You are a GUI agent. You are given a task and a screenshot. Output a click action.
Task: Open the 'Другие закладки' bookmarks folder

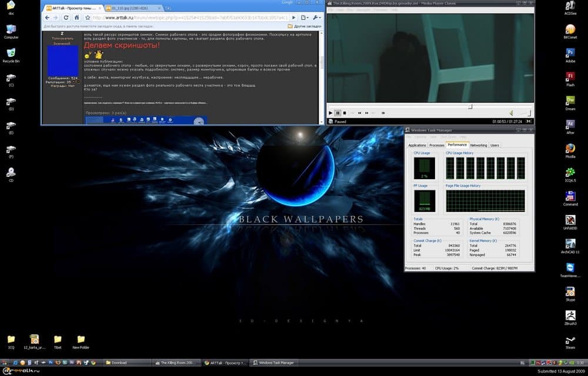[304, 26]
